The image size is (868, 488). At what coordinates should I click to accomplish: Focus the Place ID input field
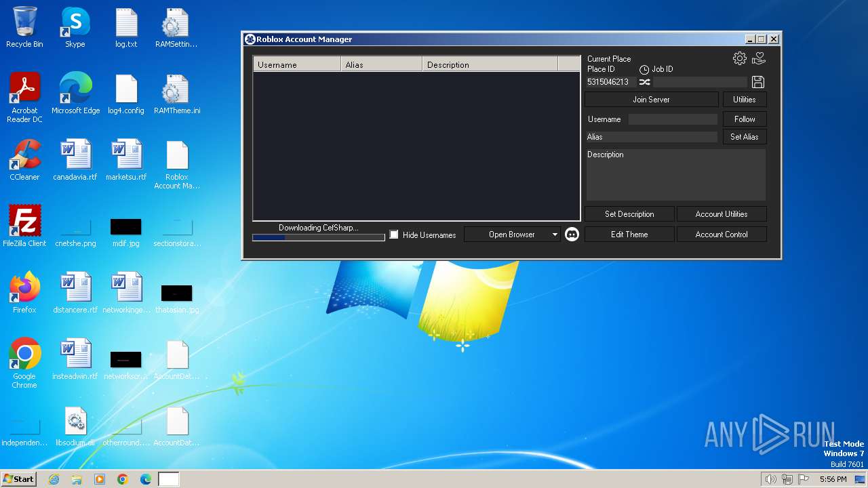pos(610,82)
